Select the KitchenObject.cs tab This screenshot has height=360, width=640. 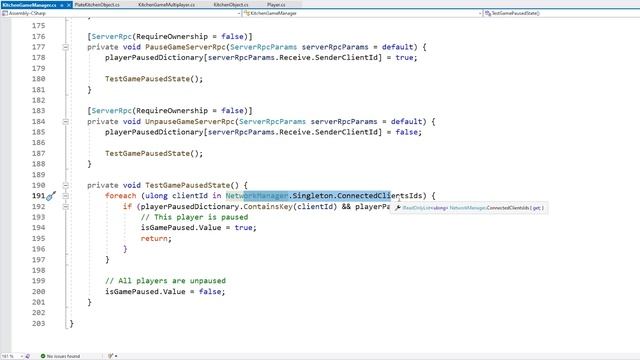click(x=231, y=4)
